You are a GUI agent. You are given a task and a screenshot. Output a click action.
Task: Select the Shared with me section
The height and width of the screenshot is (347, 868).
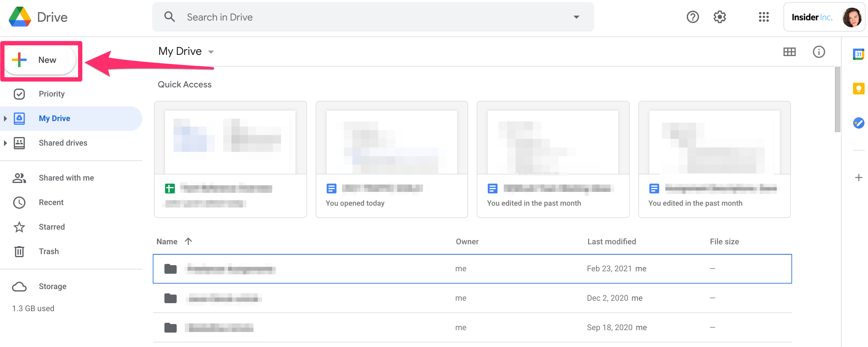pyautogui.click(x=65, y=177)
